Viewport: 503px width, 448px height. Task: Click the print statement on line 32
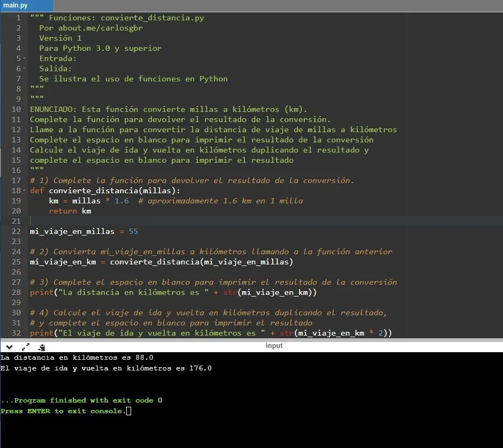[211, 333]
